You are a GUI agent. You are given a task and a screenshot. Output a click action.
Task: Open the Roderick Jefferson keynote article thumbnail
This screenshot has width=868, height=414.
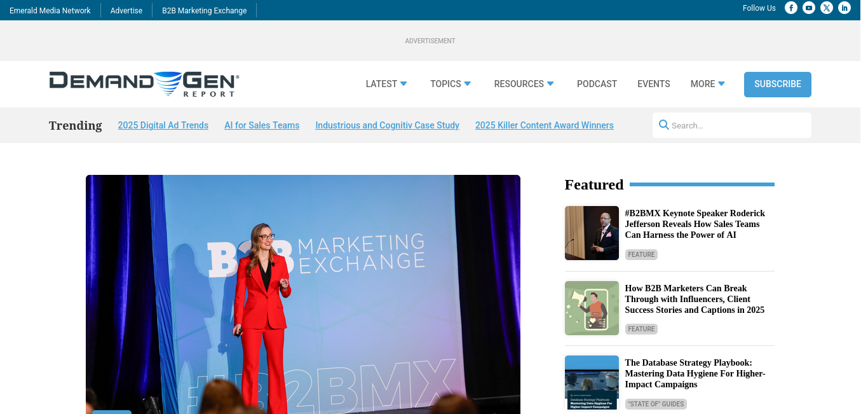pyautogui.click(x=592, y=233)
